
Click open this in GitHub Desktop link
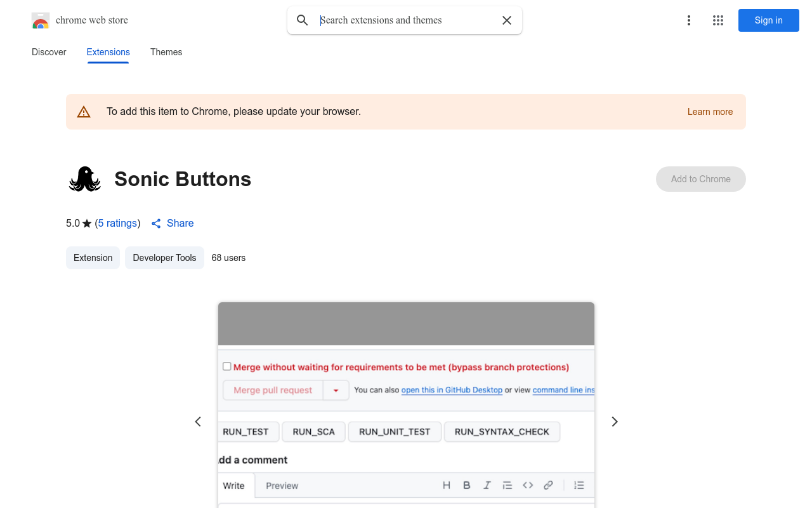click(452, 390)
